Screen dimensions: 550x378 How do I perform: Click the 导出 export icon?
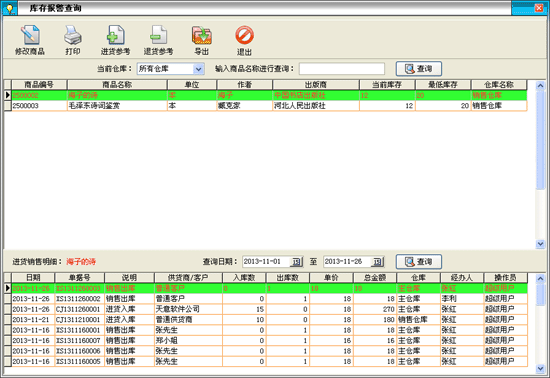click(202, 40)
